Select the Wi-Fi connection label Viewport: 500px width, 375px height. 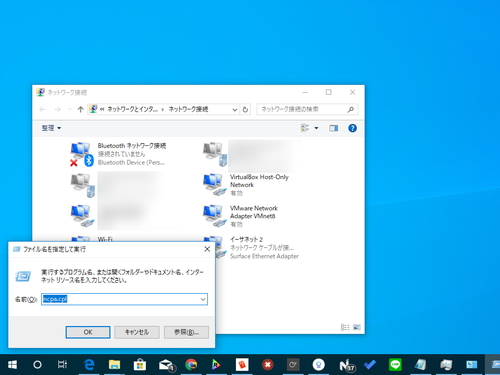105,239
